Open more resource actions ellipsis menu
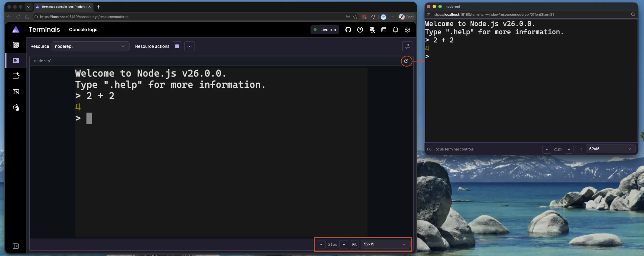This screenshot has width=644, height=256. (189, 46)
